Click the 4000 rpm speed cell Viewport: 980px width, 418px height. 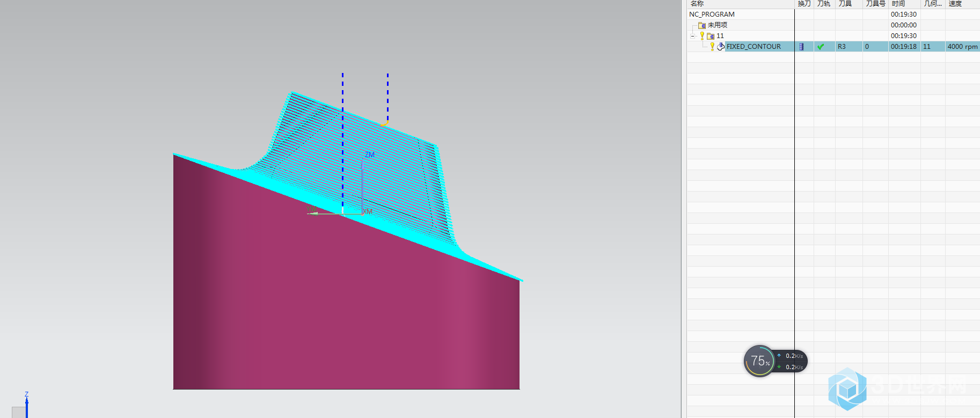click(x=962, y=47)
